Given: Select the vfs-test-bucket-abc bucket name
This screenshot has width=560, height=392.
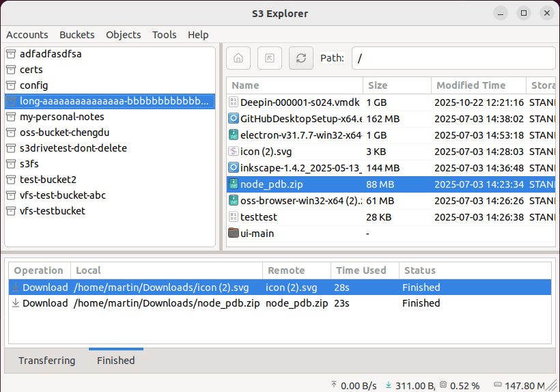Looking at the screenshot, I should pyautogui.click(x=63, y=195).
